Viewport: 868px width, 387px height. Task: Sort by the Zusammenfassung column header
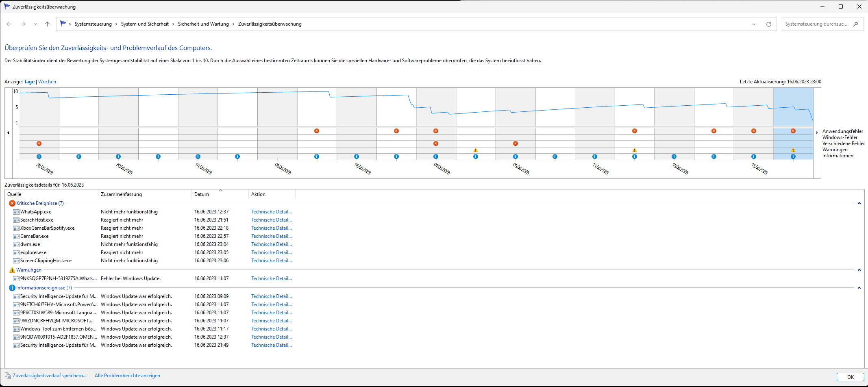[145, 194]
